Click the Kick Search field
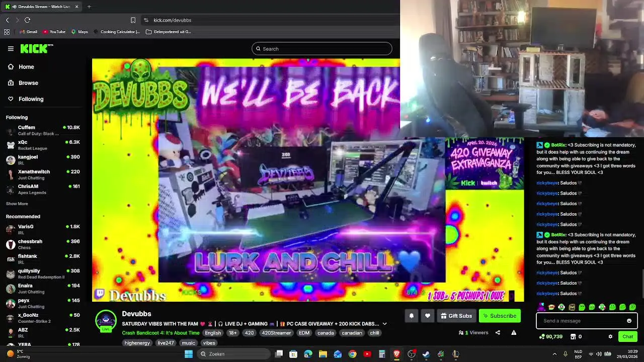 322,49
